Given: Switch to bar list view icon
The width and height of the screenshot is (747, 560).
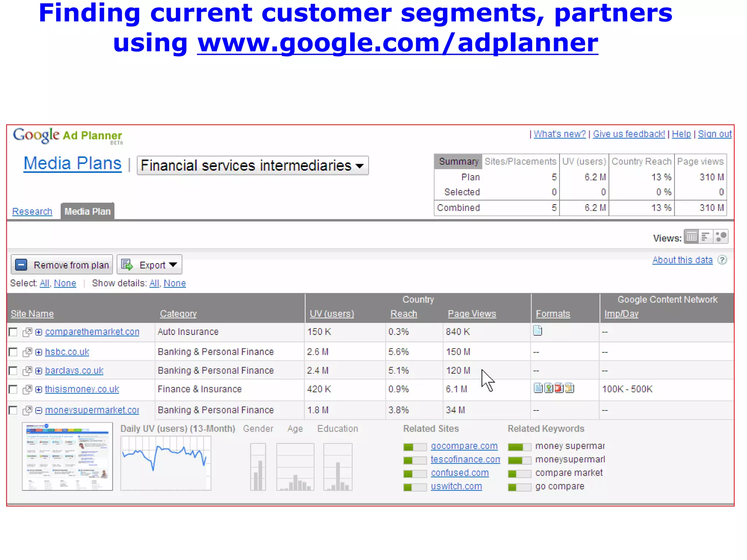Looking at the screenshot, I should coord(706,237).
